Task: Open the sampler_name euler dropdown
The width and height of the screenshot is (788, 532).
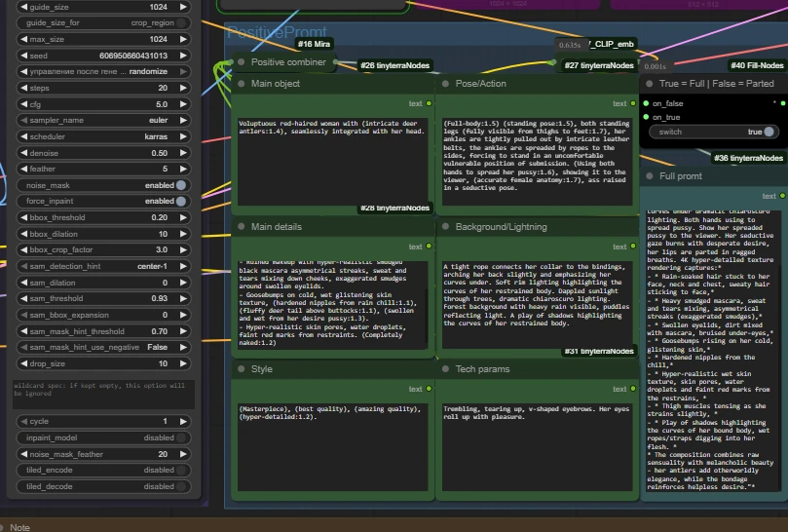Action: tap(106, 120)
